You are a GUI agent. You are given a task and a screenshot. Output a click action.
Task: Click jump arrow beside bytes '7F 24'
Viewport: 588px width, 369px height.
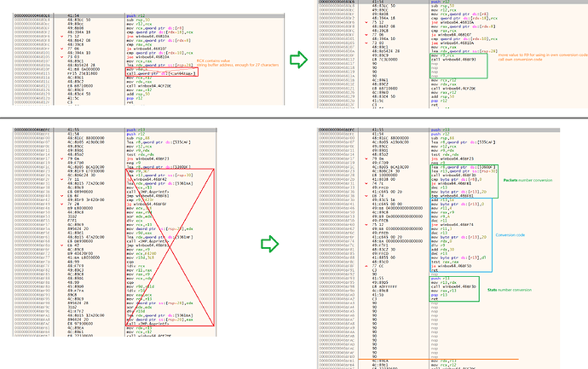pos(62,204)
